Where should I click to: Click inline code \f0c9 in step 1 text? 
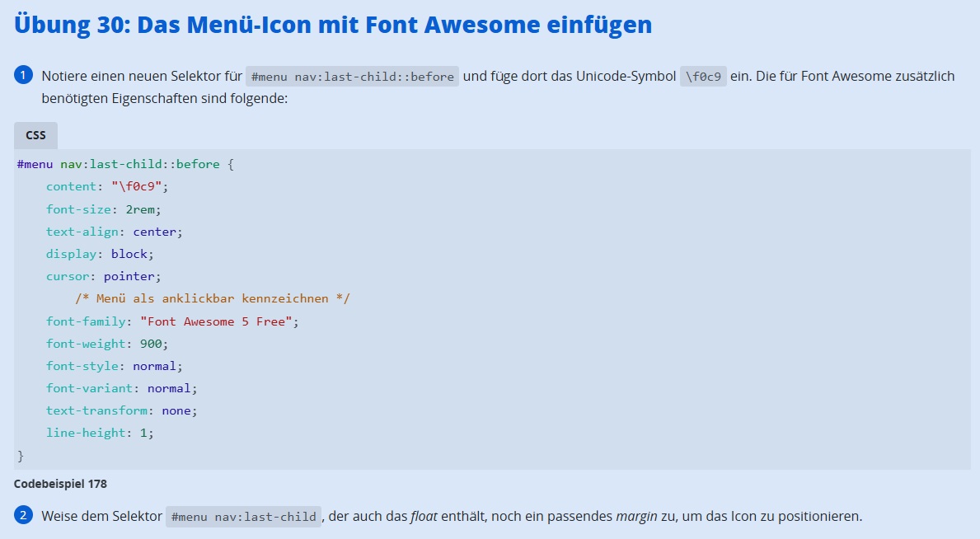pos(703,77)
